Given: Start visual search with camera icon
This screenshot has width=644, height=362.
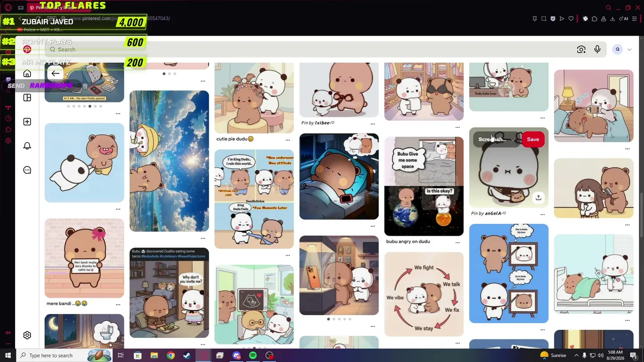Looking at the screenshot, I should pos(581,49).
